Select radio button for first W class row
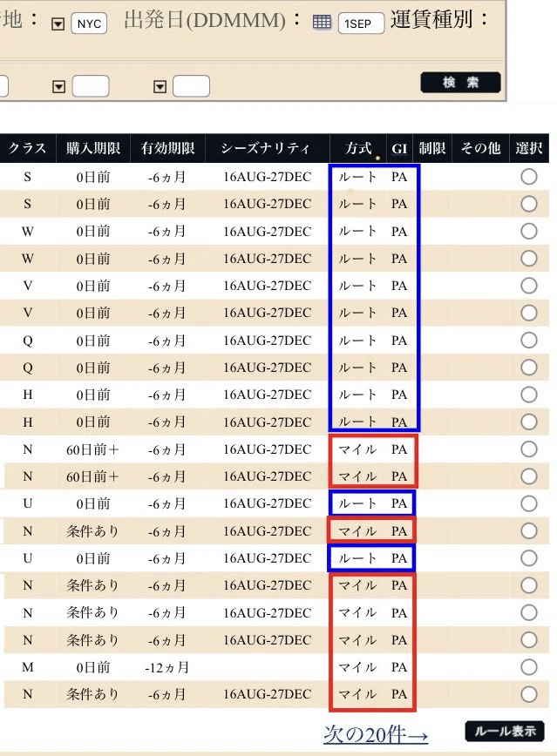557x756 pixels. click(x=529, y=231)
